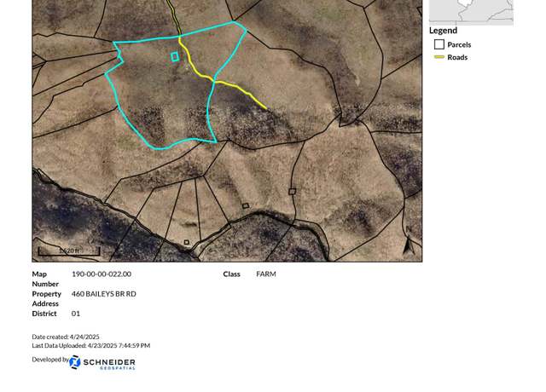Click the small black square parcel near bottom
The width and height of the screenshot is (546, 392).
tap(186, 242)
